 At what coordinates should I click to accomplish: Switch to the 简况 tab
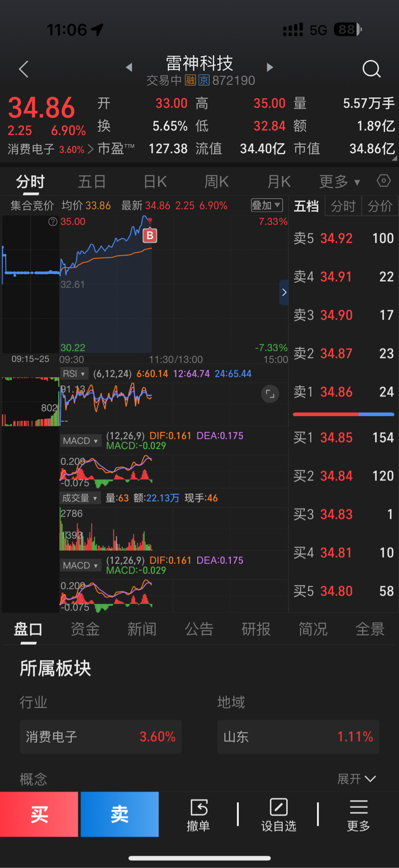click(x=313, y=629)
